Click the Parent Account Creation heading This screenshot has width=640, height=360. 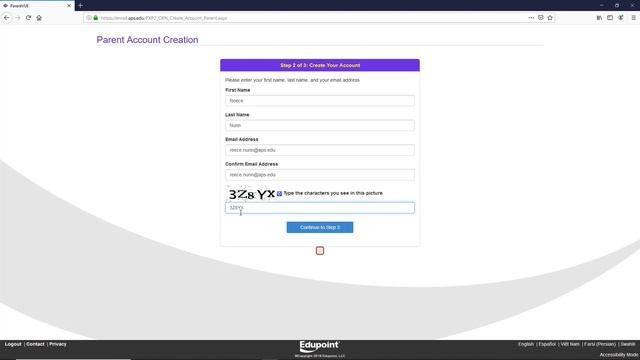pyautogui.click(x=147, y=40)
